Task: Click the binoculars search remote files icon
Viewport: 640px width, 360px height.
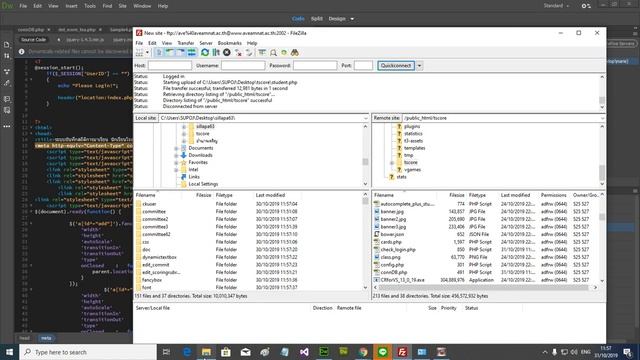Action: coord(295,53)
